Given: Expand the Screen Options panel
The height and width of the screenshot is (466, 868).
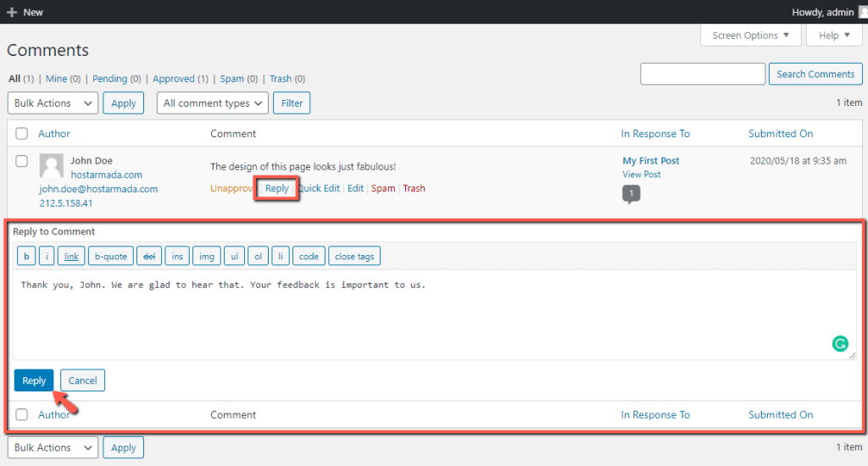Looking at the screenshot, I should [751, 36].
